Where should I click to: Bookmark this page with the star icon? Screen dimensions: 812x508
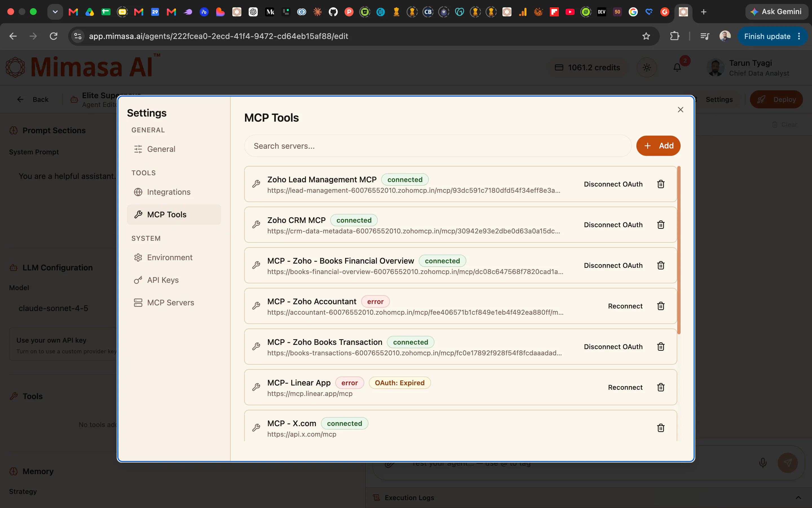[646, 36]
